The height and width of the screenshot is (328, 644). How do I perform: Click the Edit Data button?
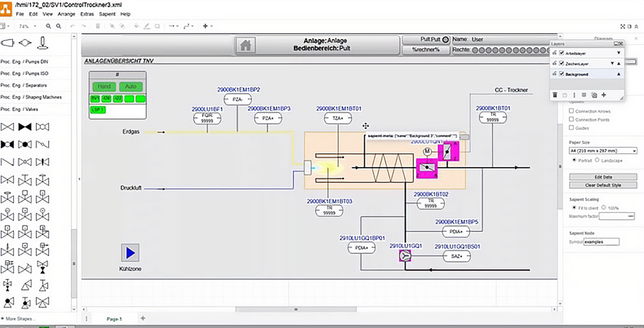(x=602, y=177)
